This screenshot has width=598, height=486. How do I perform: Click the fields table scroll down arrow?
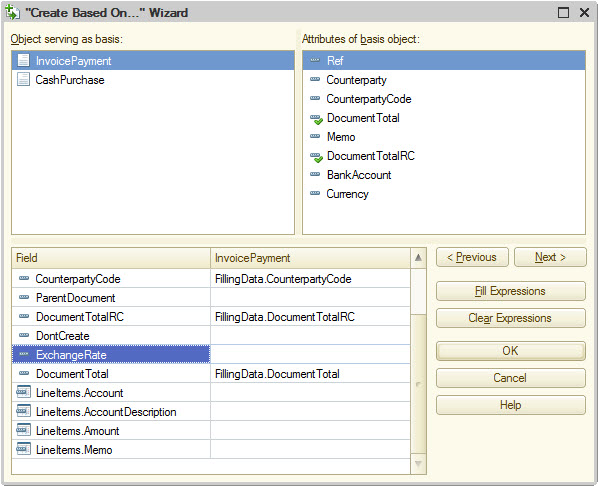point(418,464)
